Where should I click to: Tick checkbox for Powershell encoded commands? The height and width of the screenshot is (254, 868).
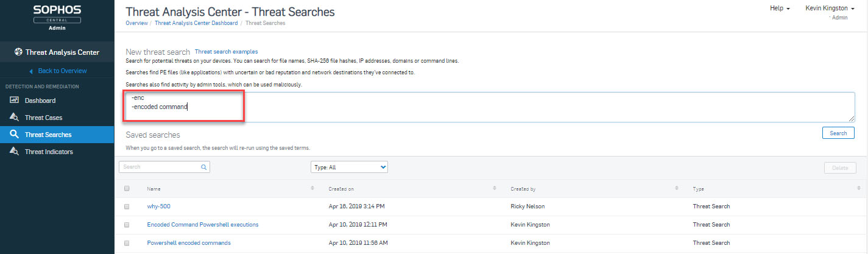(127, 243)
